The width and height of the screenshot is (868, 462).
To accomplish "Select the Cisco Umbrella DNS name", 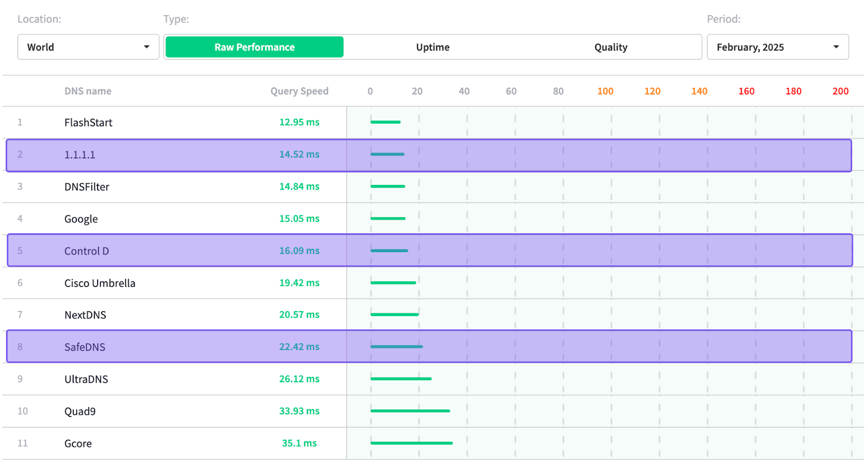I will [x=100, y=283].
